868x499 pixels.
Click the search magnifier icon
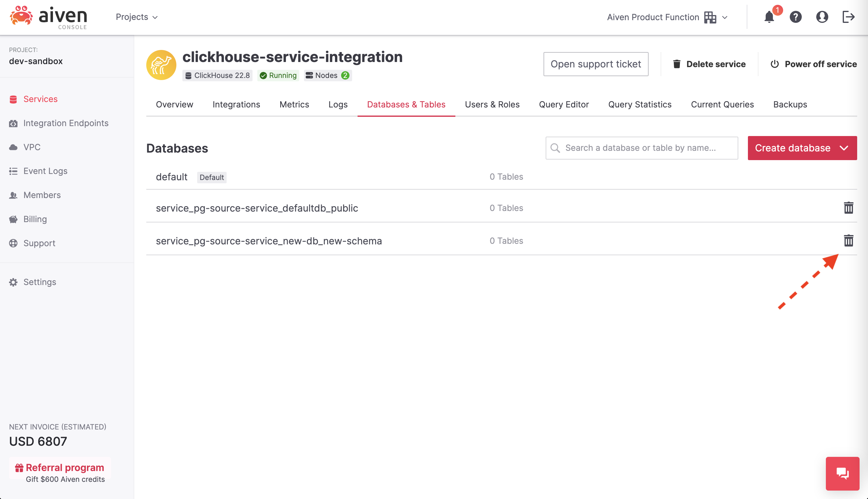click(555, 148)
